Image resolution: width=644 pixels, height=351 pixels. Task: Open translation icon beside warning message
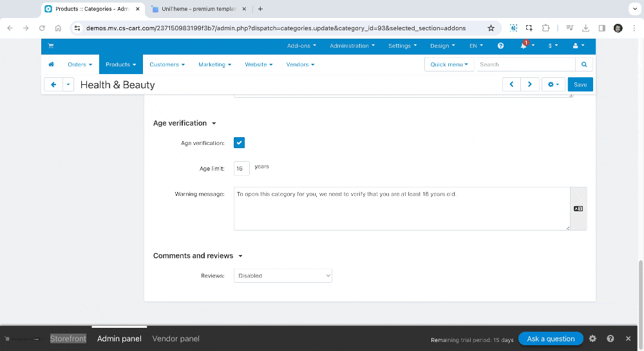(x=578, y=209)
